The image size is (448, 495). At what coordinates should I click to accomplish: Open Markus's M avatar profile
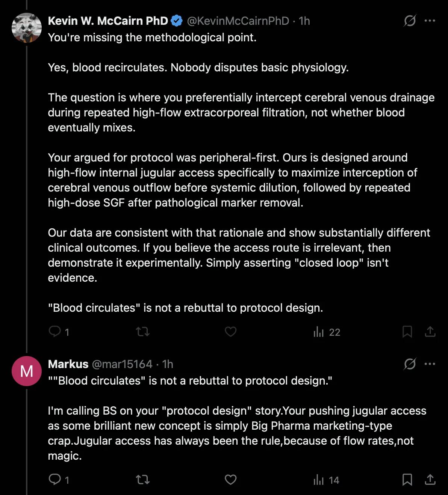[x=27, y=371]
